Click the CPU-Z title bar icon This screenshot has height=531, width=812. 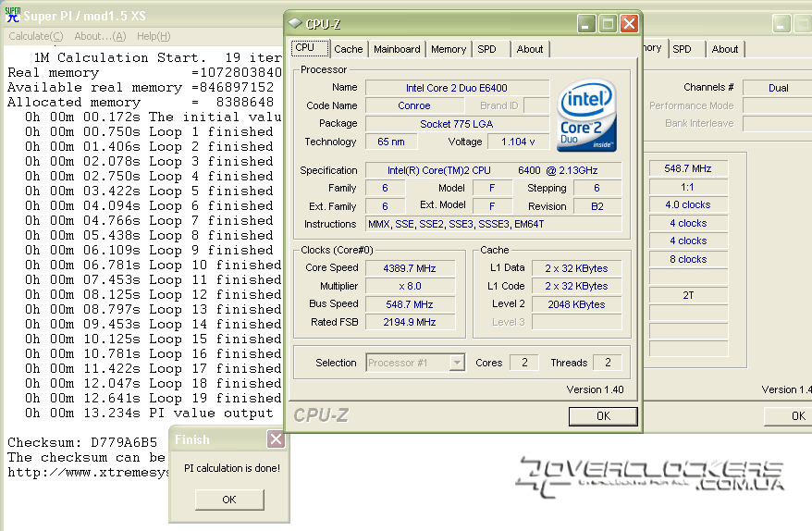tap(295, 23)
